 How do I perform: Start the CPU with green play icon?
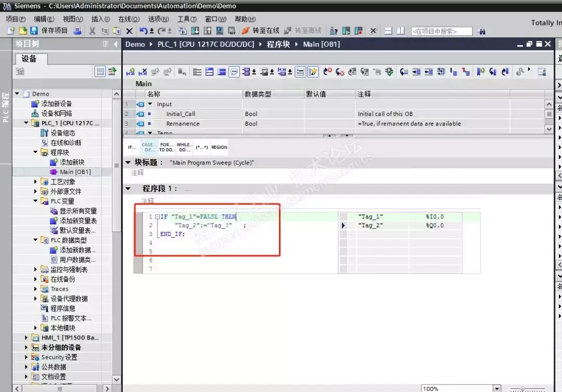click(346, 31)
